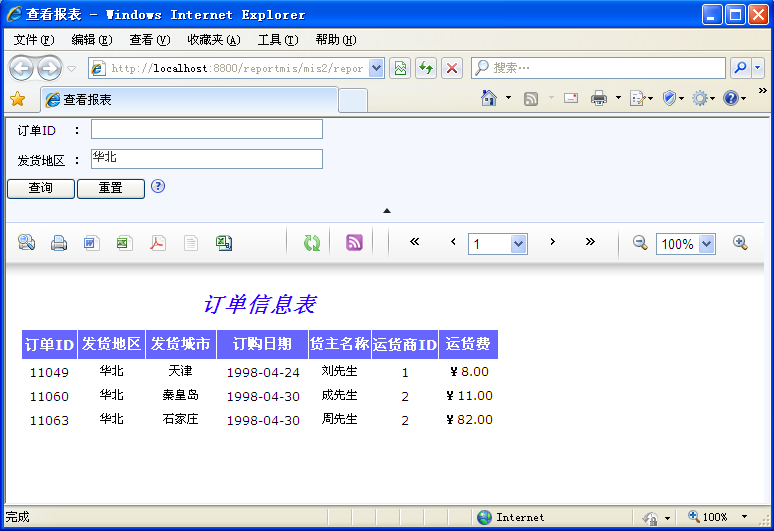Go to first report page
Image resolution: width=774 pixels, height=531 pixels.
coord(415,241)
